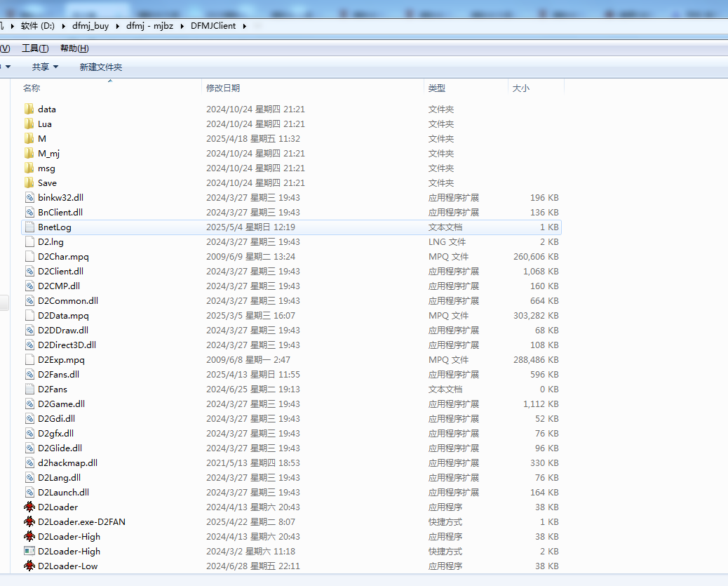This screenshot has width=728, height=586.
Task: Click the date 2025/4/18 星期五 11:32
Action: pyautogui.click(x=253, y=138)
